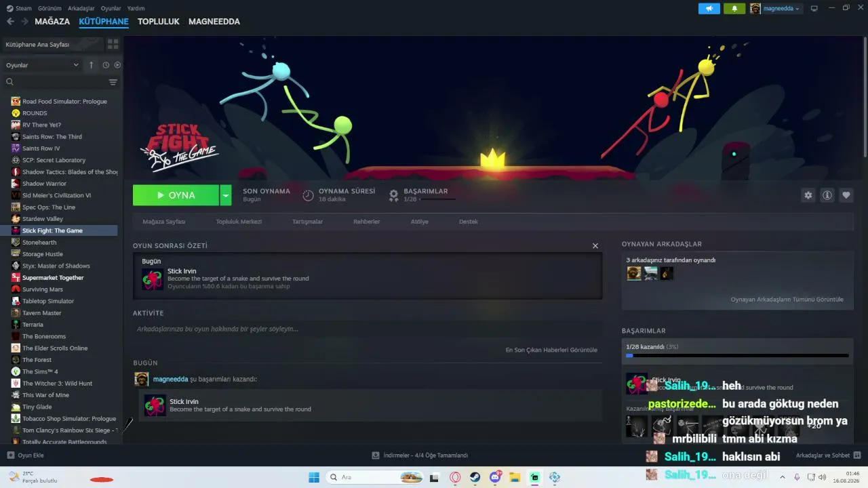Open Stick Fight game settings gear
868x488 pixels.
click(x=808, y=195)
